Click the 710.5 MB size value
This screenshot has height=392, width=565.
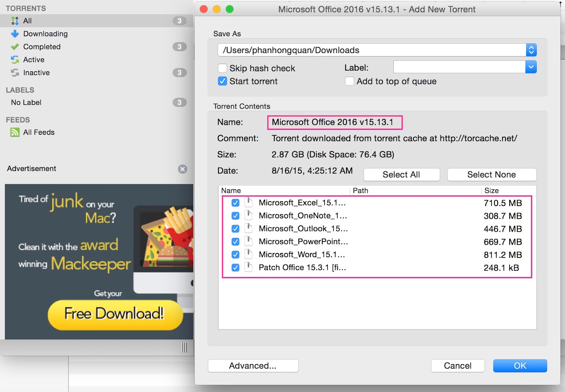[503, 203]
